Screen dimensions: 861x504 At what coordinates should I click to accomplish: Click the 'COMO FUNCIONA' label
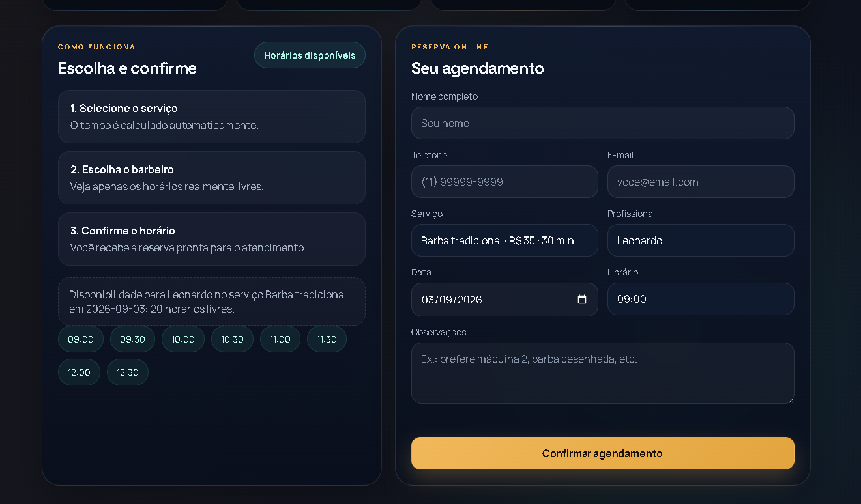pyautogui.click(x=96, y=47)
